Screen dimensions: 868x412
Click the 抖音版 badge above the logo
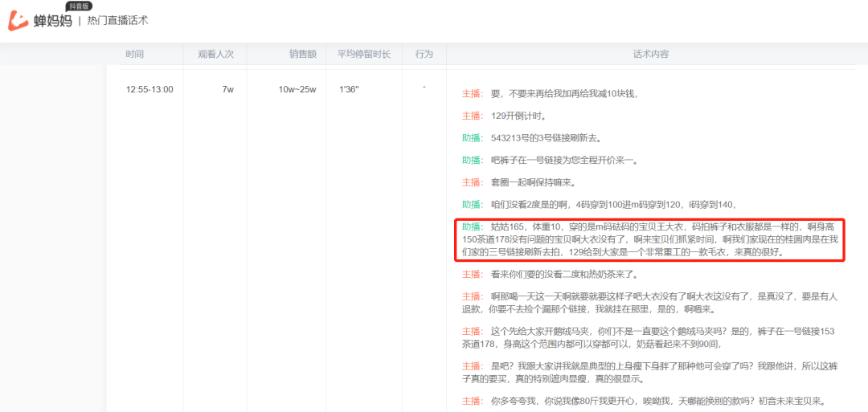click(78, 6)
